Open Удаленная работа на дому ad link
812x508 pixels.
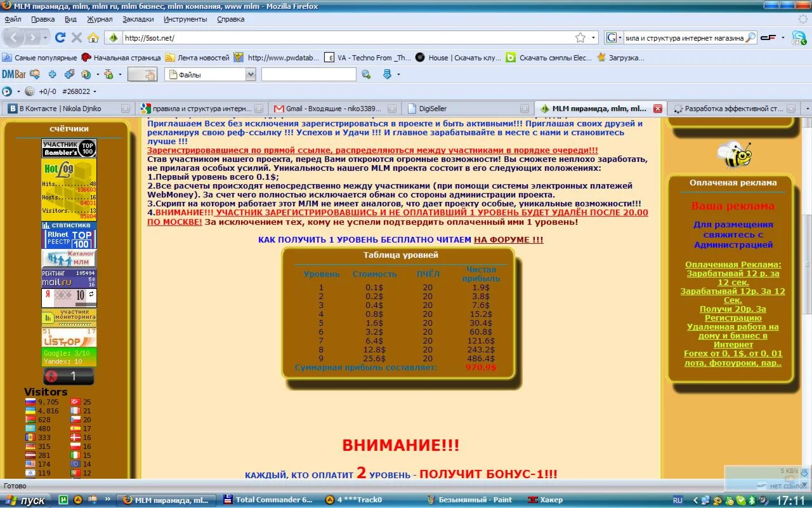pos(733,335)
